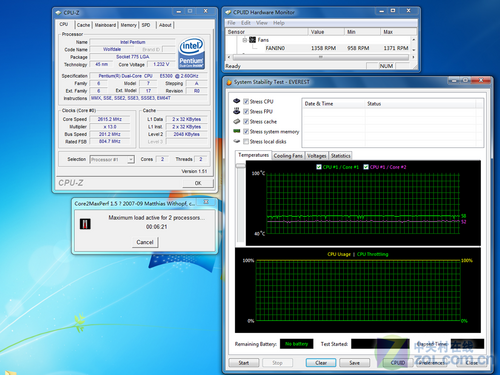Open the Memory tab in CPU-Z
Viewport: 500px width, 375px height.
pyautogui.click(x=128, y=25)
